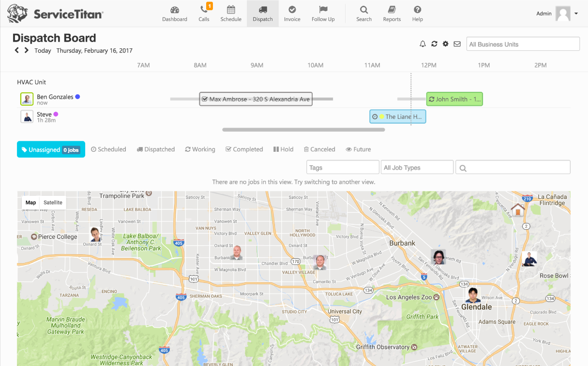Click the 12PM timeline hour label

(x=429, y=65)
